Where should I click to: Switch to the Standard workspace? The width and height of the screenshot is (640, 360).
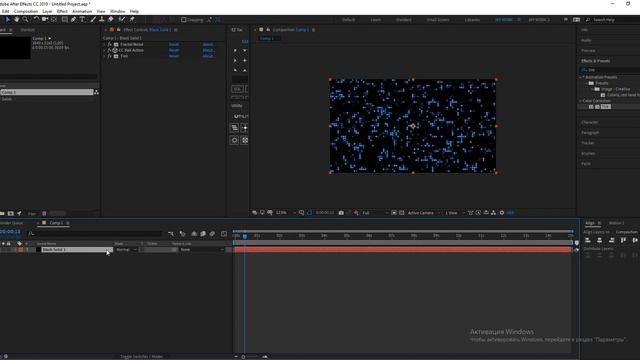tap(403, 20)
